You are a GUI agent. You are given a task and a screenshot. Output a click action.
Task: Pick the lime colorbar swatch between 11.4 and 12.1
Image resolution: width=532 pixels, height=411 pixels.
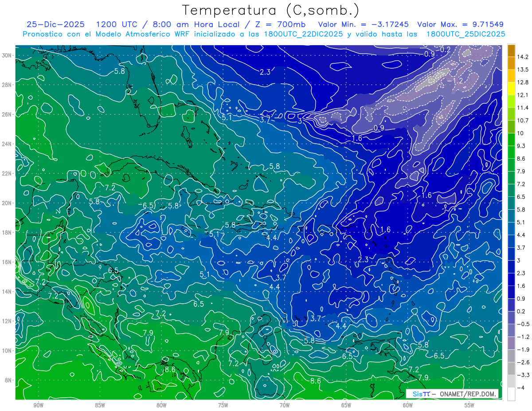[x=511, y=102]
